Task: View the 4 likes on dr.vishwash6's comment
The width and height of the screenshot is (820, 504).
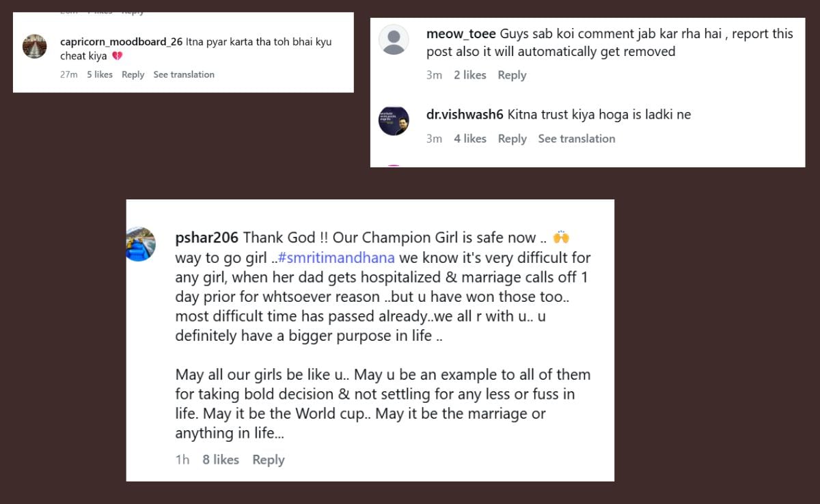Action: click(x=469, y=139)
